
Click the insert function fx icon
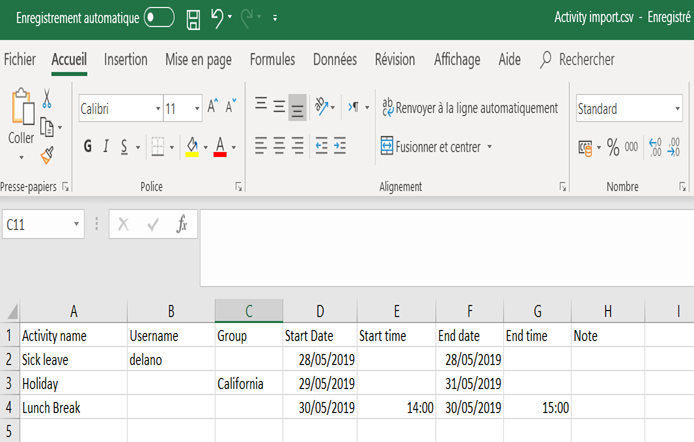click(181, 224)
